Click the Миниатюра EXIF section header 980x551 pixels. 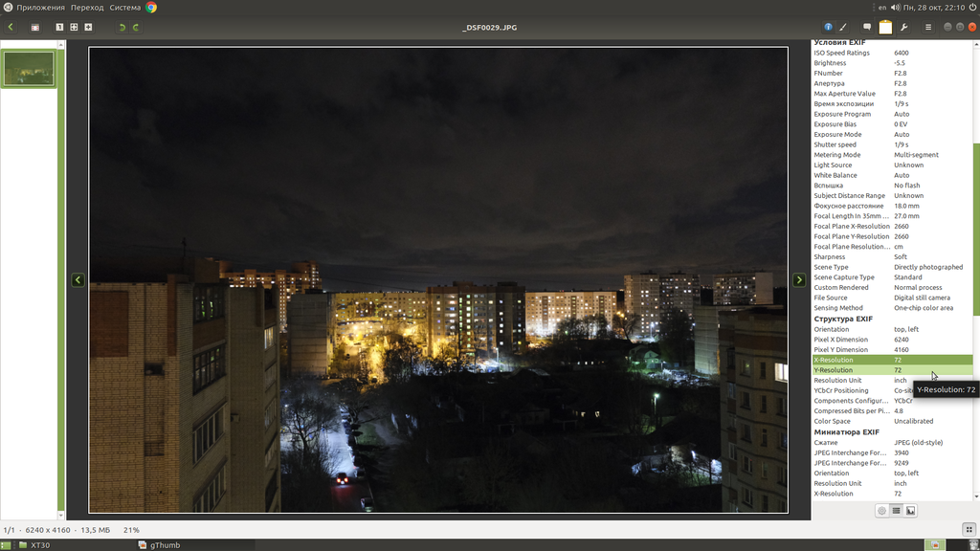coord(846,431)
